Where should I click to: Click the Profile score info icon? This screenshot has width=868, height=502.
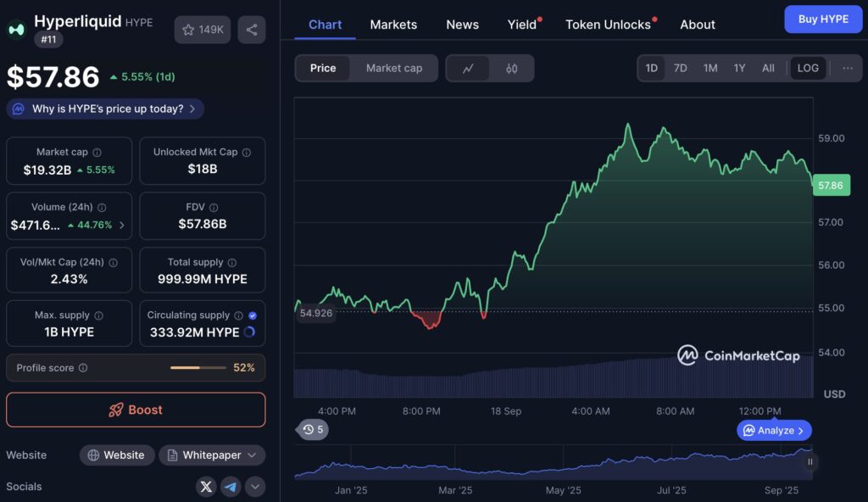pyautogui.click(x=83, y=368)
